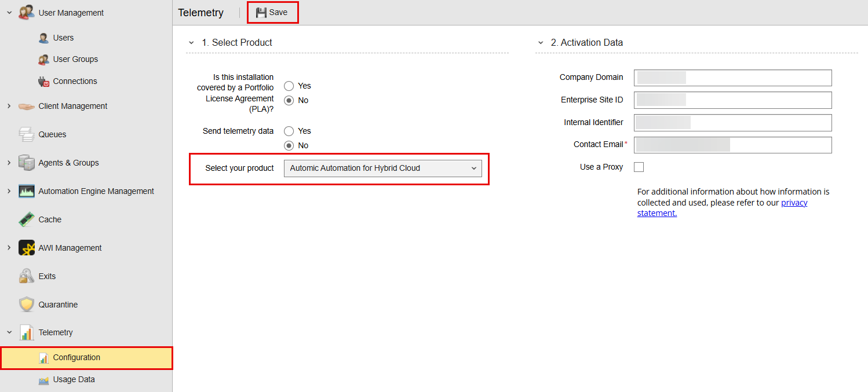868x392 pixels.
Task: Collapse the 2. Activation Data section
Action: click(541, 42)
